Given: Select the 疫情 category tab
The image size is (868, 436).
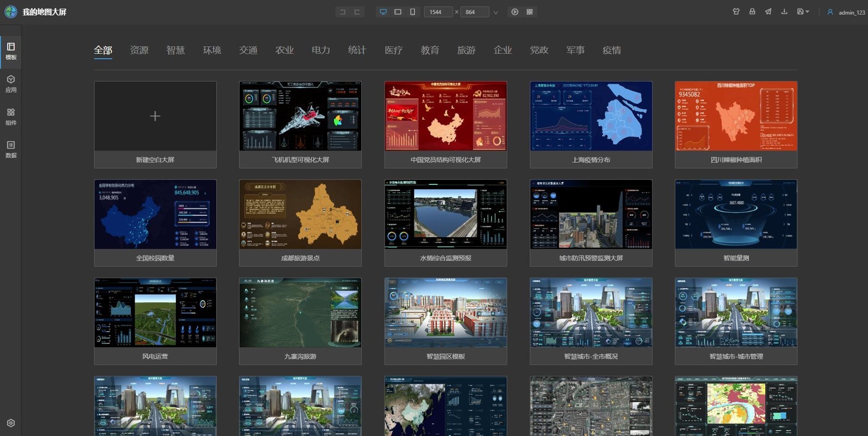Looking at the screenshot, I should (612, 50).
